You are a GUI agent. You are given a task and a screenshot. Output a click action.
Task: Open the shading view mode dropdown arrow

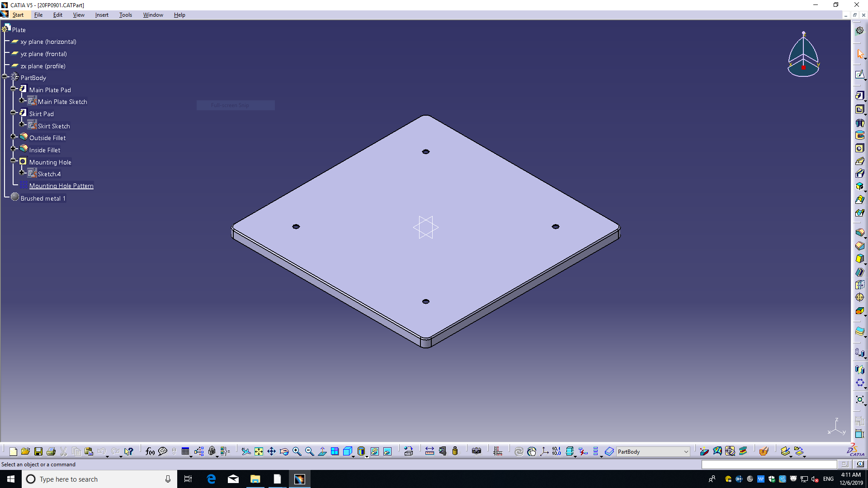point(367,456)
